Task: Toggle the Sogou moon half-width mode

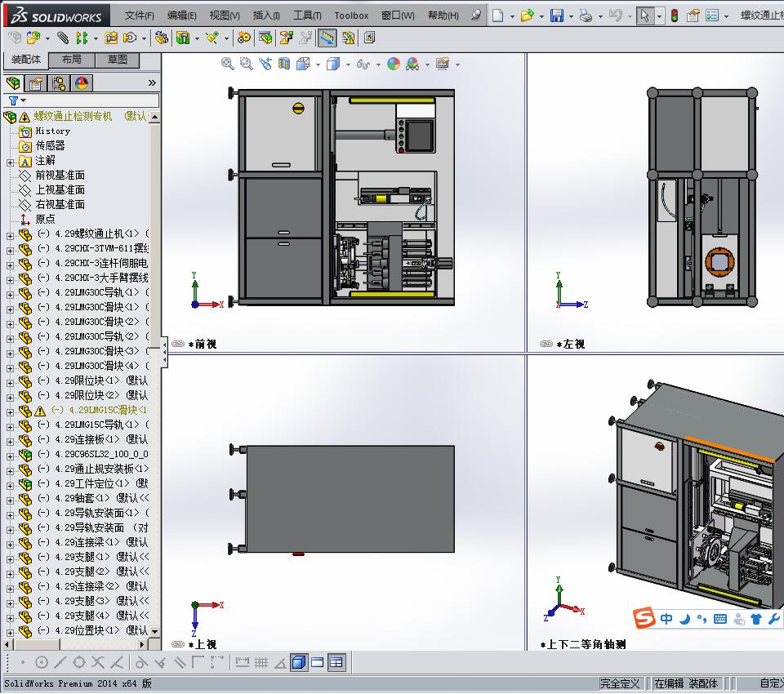Action: [x=685, y=619]
